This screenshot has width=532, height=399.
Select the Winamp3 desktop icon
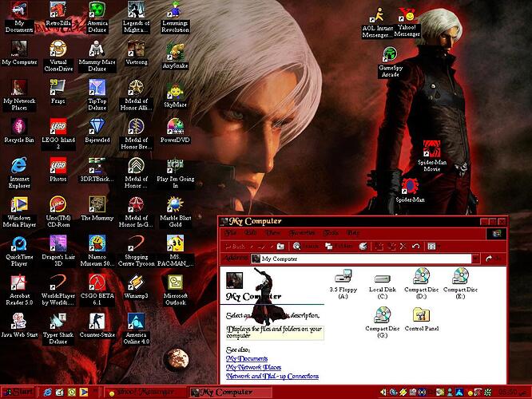point(137,286)
